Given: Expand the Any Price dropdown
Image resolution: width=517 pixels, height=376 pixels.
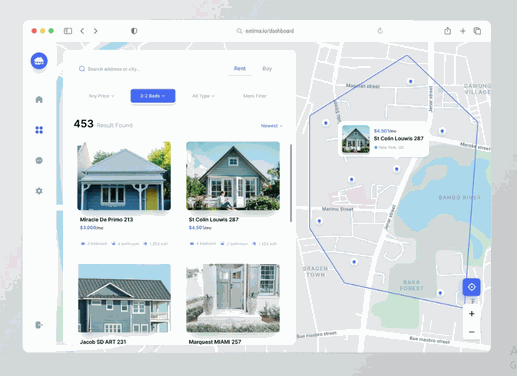Looking at the screenshot, I should [x=101, y=96].
